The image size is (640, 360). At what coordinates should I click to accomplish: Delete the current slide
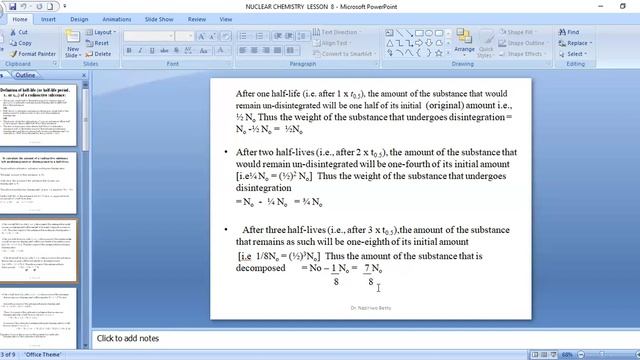tap(98, 53)
